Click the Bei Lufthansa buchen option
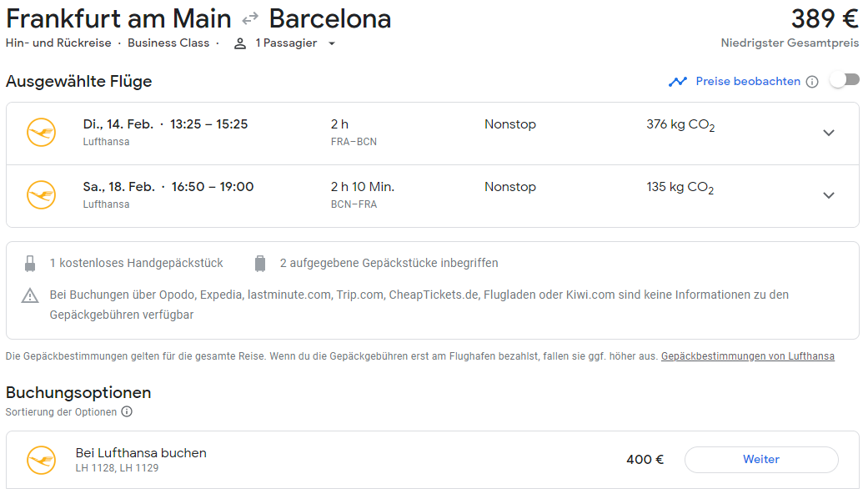The height and width of the screenshot is (489, 868). click(141, 453)
